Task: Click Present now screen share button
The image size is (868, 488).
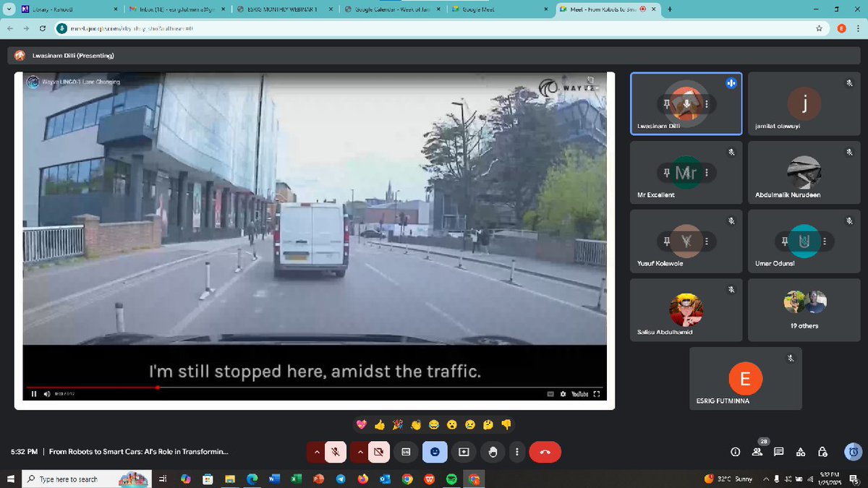Action: click(x=464, y=452)
